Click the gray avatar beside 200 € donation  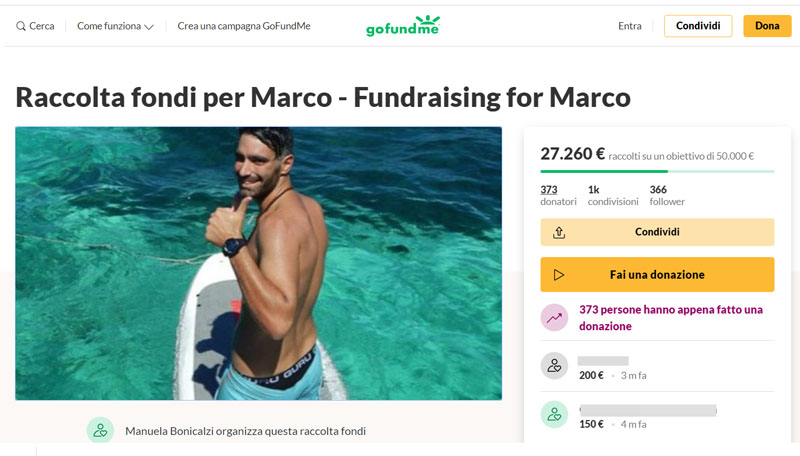[x=554, y=366]
